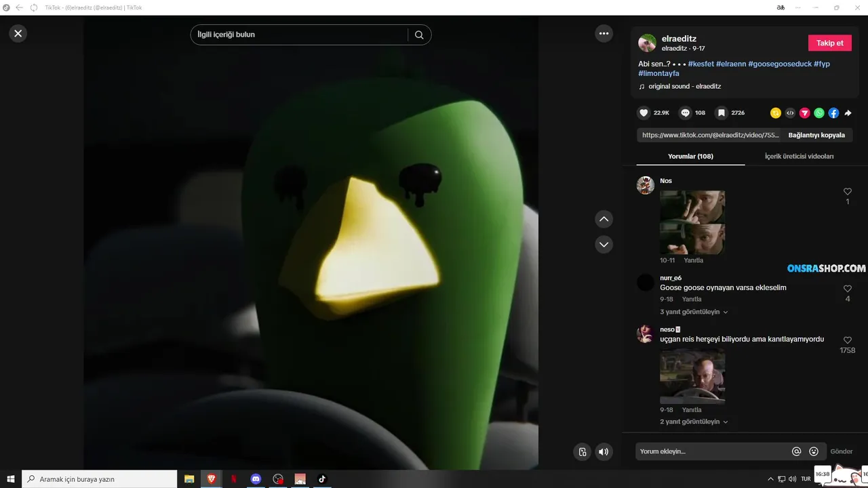Follow elraeditz with 'Takip et'
Screen dimensions: 868x488
[829, 43]
